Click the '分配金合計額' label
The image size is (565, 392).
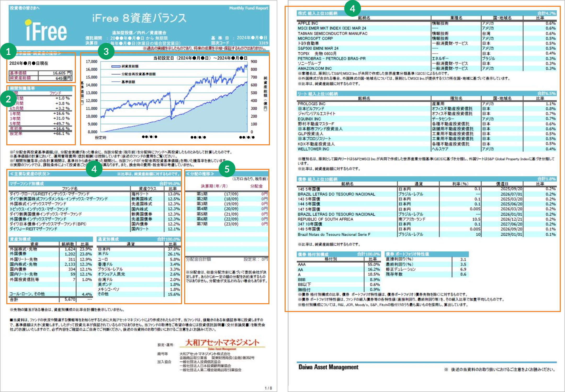pyautogui.click(x=198, y=259)
